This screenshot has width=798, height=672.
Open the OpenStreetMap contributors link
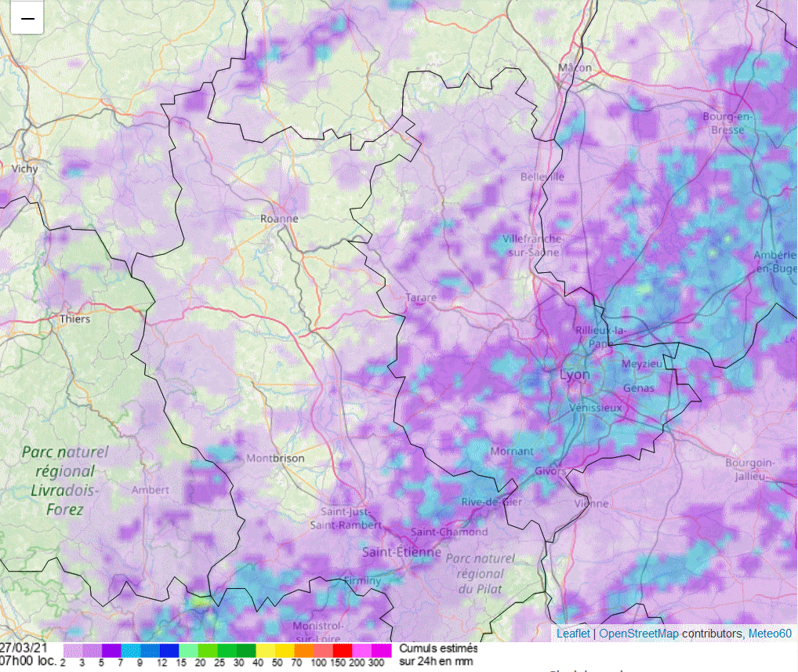(639, 634)
